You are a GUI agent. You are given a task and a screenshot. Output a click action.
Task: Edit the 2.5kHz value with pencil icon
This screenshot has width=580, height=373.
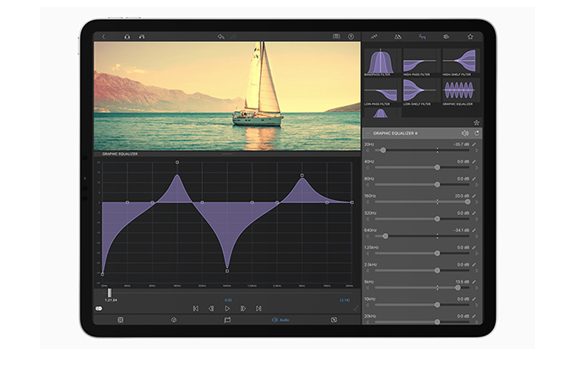[x=474, y=265]
